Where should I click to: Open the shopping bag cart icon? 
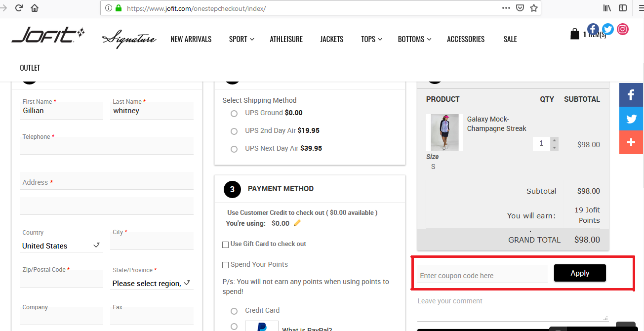pyautogui.click(x=574, y=34)
